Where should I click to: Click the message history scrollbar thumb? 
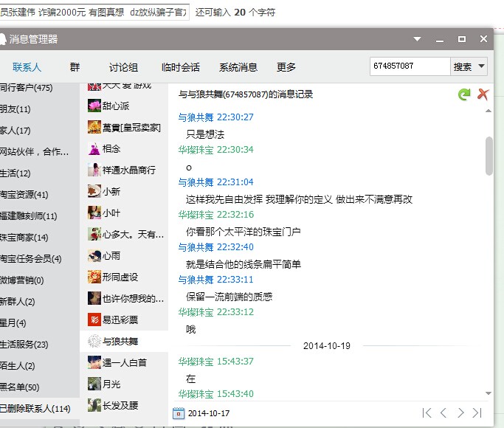[489, 156]
